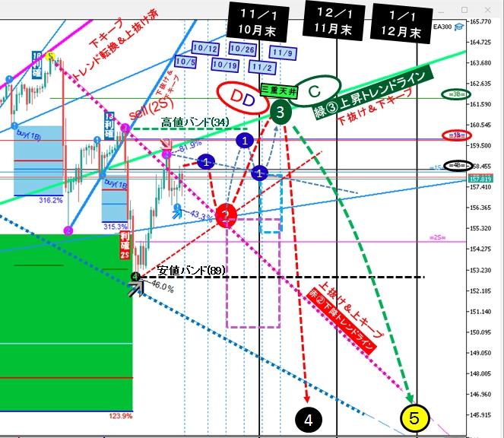
Task: Close the chart window
Action: tap(487, 10)
